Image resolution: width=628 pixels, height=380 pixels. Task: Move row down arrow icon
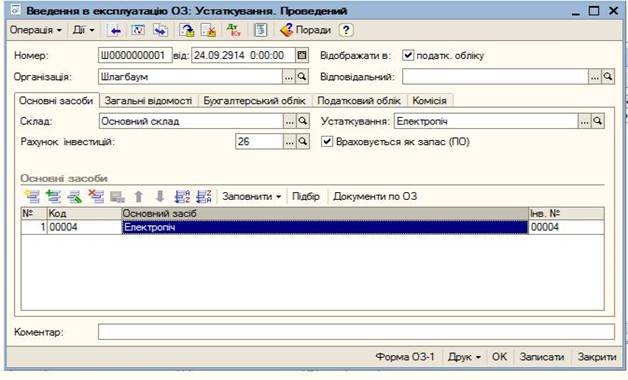click(160, 196)
